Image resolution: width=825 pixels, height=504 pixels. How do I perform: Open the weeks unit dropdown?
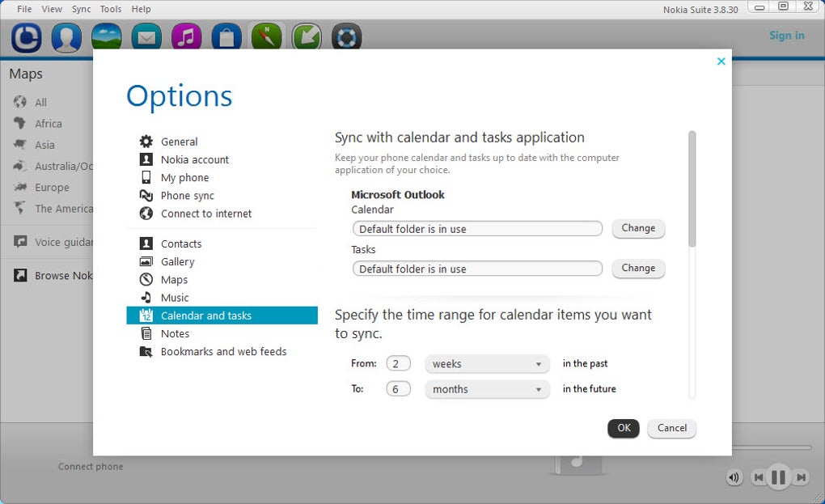point(487,363)
